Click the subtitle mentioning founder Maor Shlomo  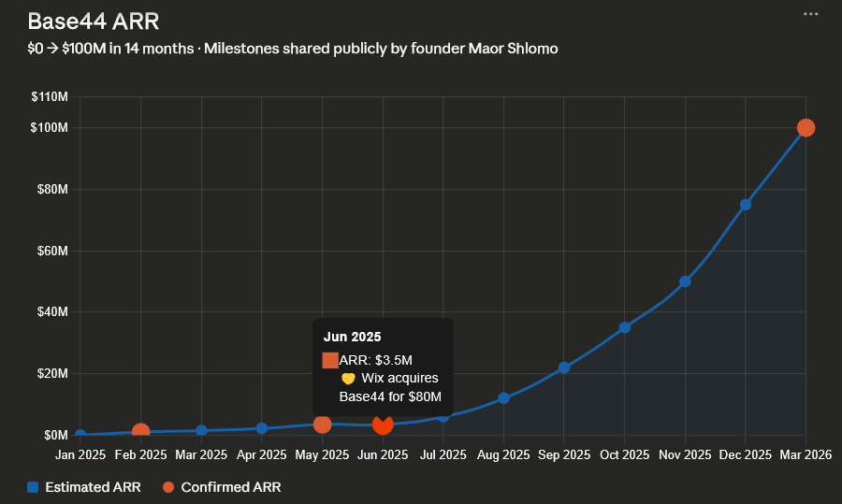(293, 49)
